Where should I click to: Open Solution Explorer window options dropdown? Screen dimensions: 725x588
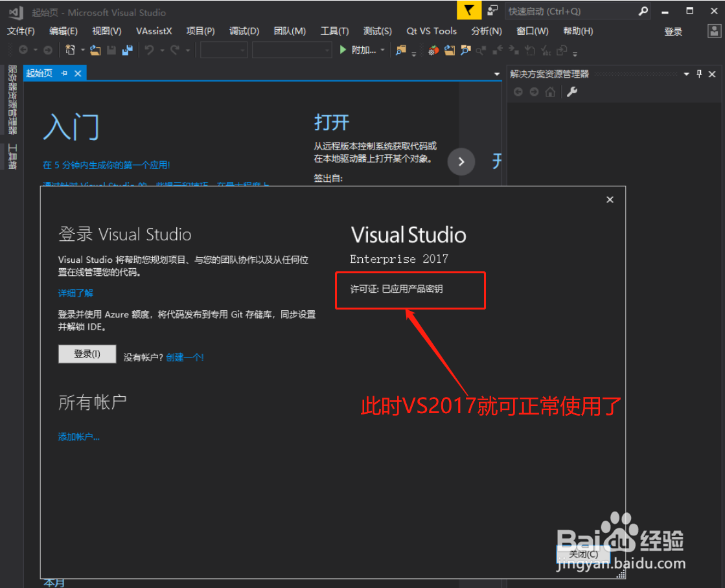click(x=686, y=74)
